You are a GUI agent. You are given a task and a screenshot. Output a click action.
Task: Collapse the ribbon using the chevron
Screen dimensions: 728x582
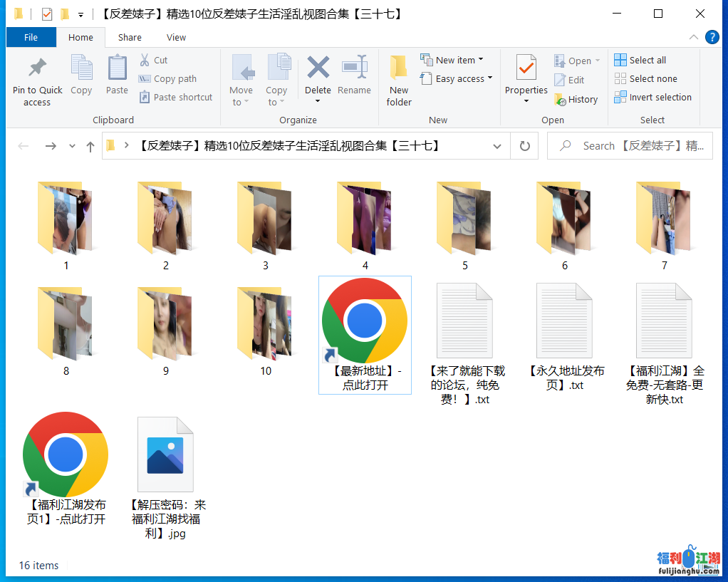(x=693, y=37)
